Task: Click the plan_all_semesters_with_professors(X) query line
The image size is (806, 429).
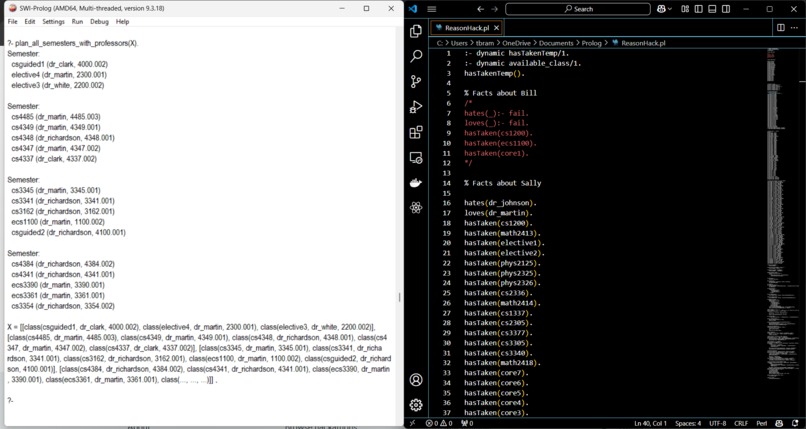Action: (x=72, y=43)
